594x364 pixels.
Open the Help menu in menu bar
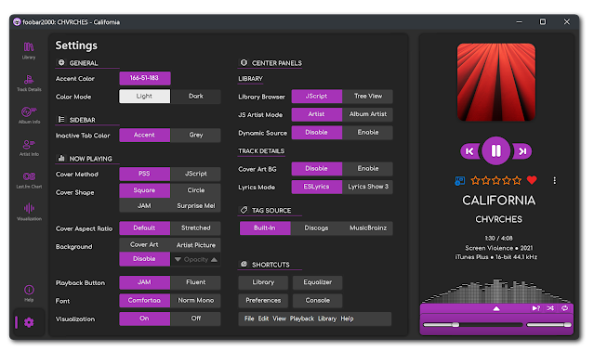347,318
